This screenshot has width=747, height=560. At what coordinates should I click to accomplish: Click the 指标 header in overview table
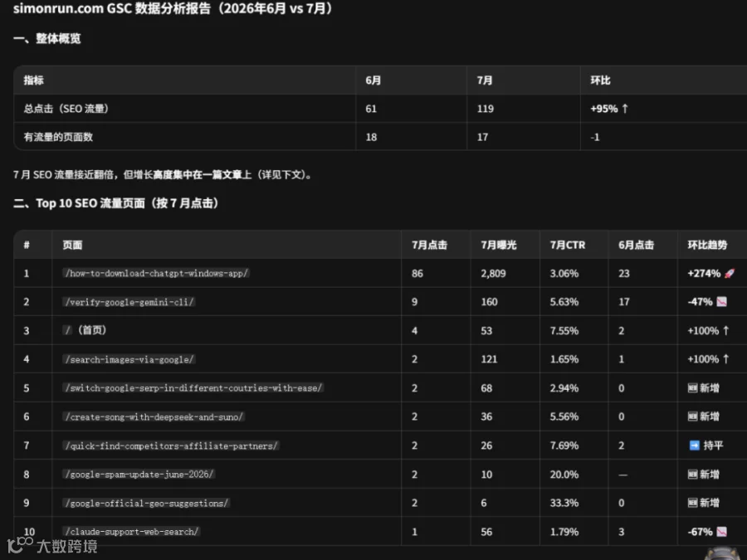point(34,80)
